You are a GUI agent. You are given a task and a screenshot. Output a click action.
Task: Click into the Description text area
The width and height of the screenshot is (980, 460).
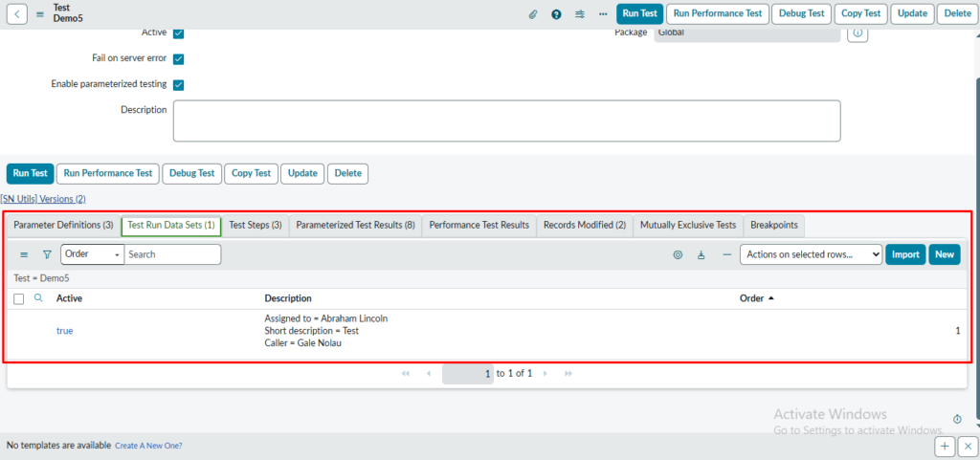pos(506,121)
